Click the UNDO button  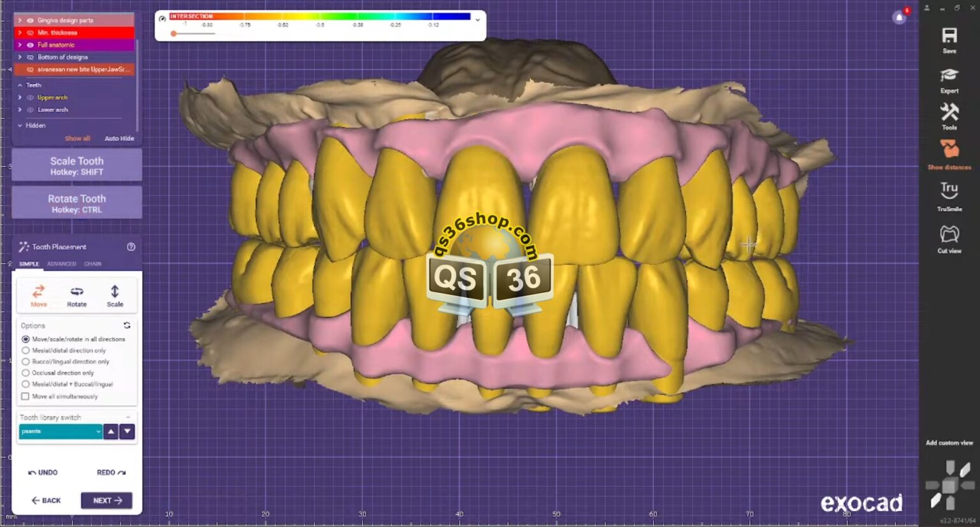click(43, 473)
